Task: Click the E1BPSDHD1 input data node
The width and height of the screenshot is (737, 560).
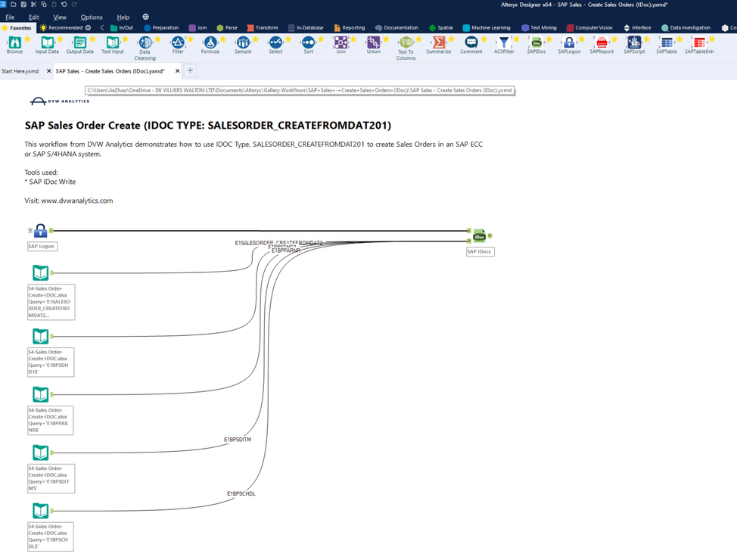Action: (x=40, y=336)
